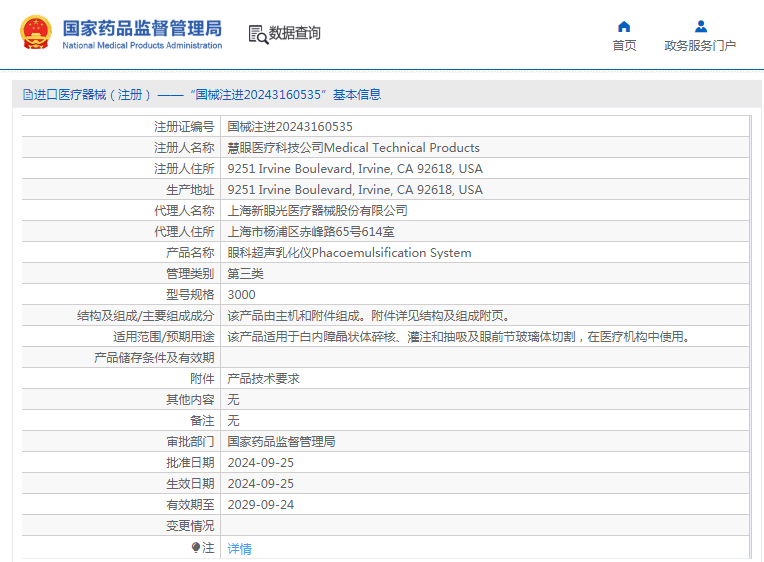
Task: Click the 代理人住所 row label
Action: [x=184, y=232]
